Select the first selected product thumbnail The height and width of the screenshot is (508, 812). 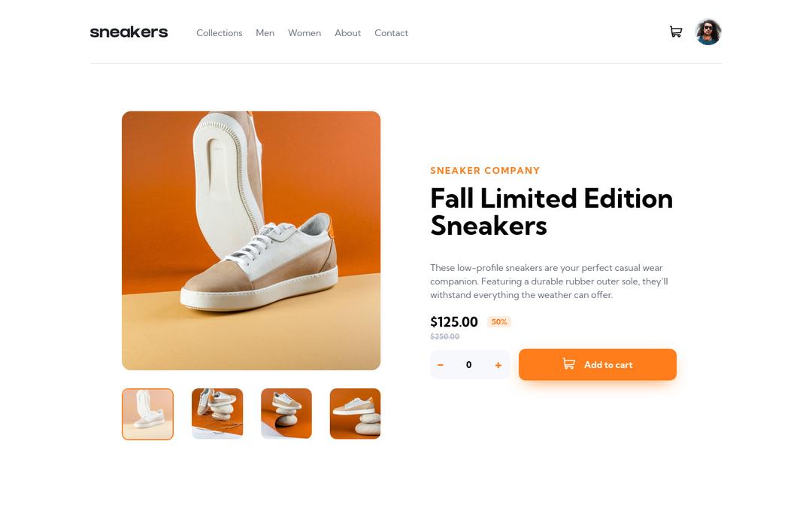coord(147,414)
